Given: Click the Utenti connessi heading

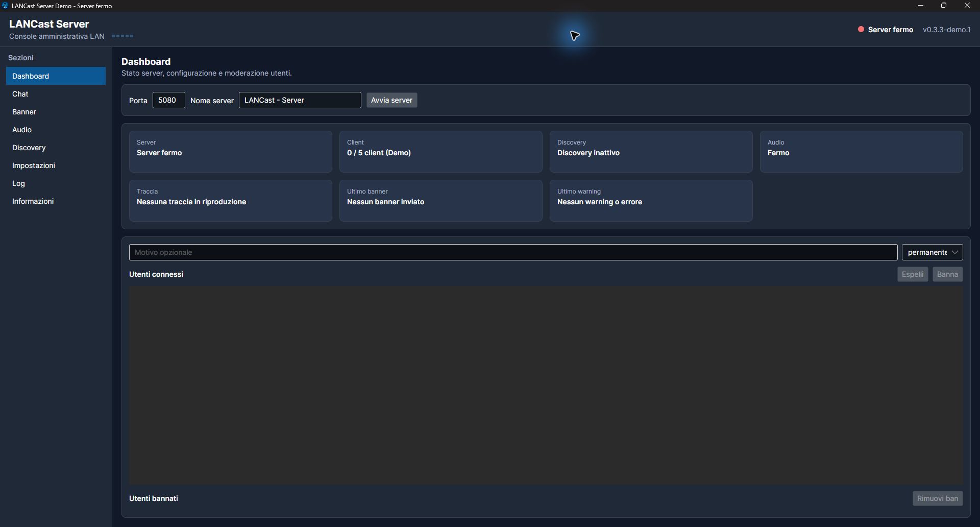Looking at the screenshot, I should (x=156, y=274).
